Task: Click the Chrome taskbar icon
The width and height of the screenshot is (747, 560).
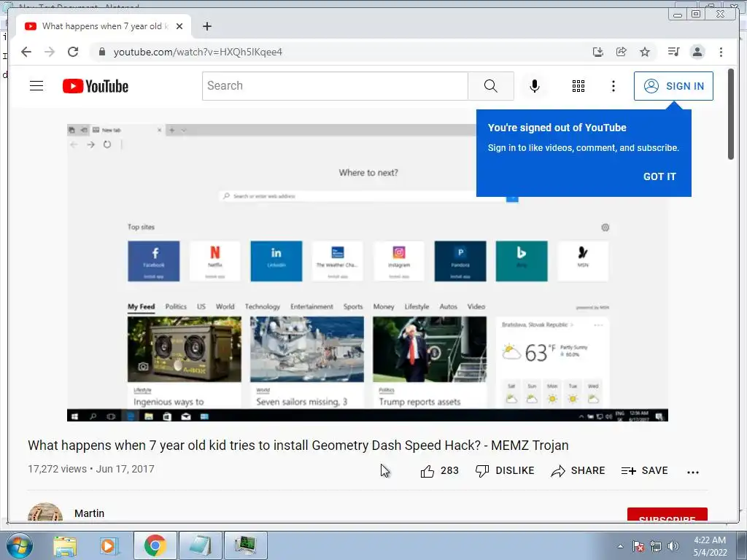Action: 155,545
